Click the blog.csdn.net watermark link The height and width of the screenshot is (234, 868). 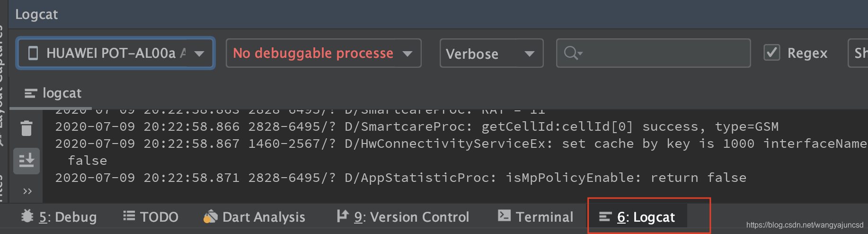pos(805,225)
